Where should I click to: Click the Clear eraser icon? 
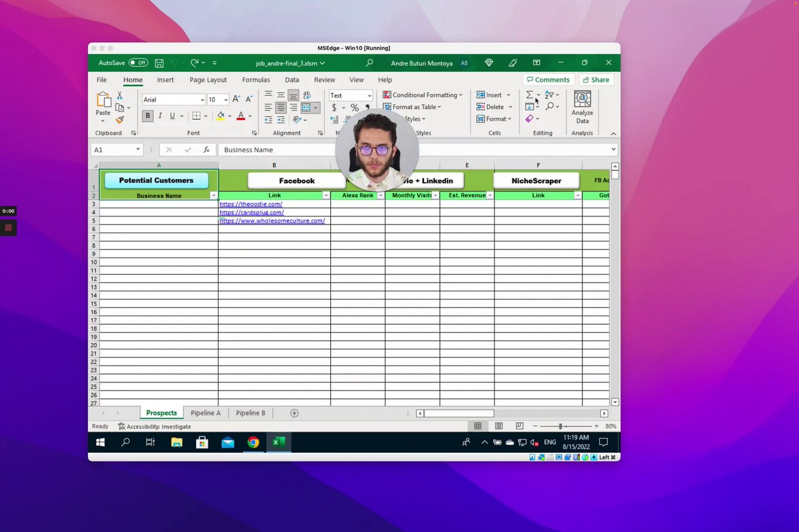pos(529,118)
